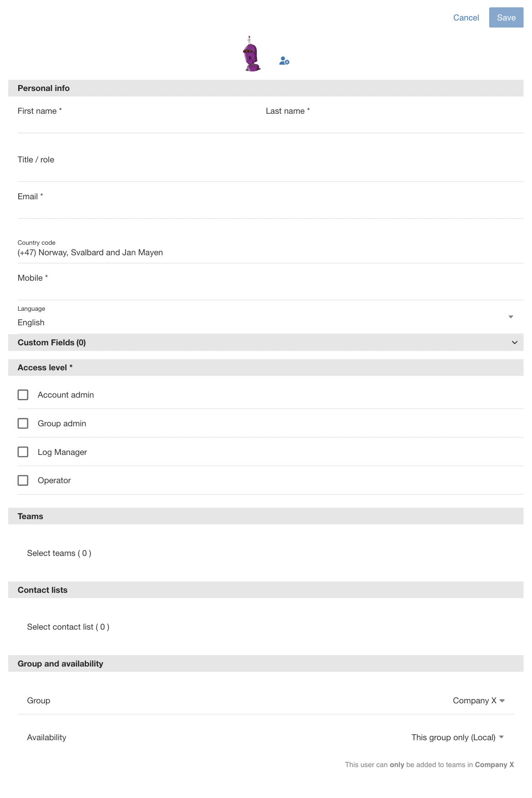Open Select teams chooser

click(59, 553)
